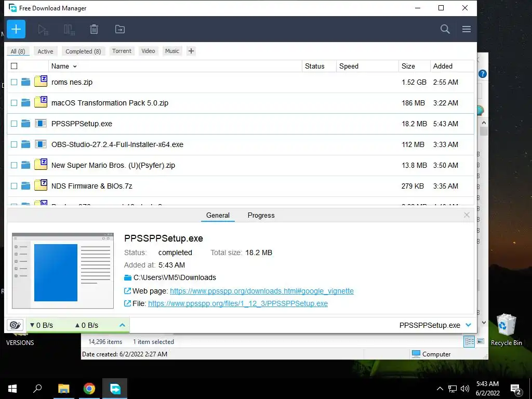Check the box for OBS-Studio-27.2.4 installer
Screen dimensions: 532x399
click(14, 144)
